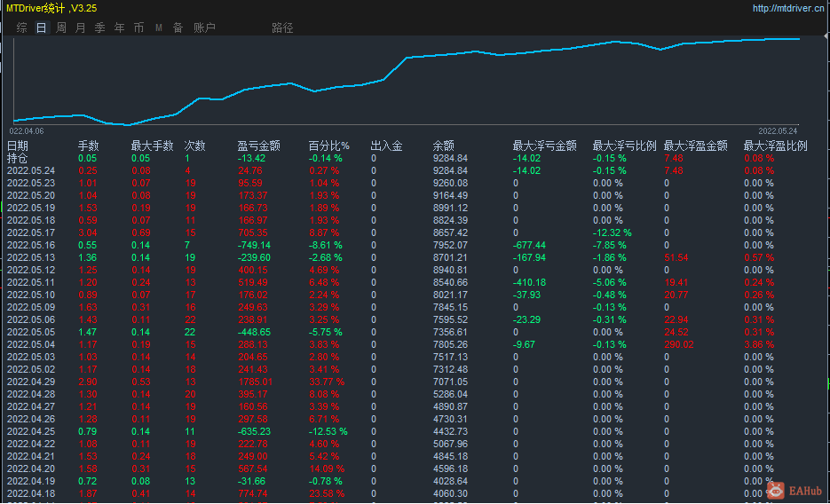Image resolution: width=830 pixels, height=504 pixels.
Task: Visit the http://mtdriver.cn link
Action: (787, 9)
